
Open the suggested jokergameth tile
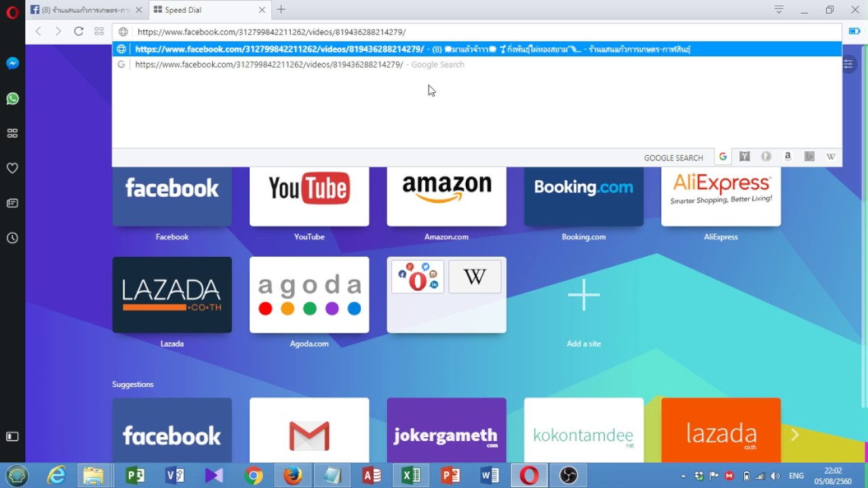(x=446, y=430)
